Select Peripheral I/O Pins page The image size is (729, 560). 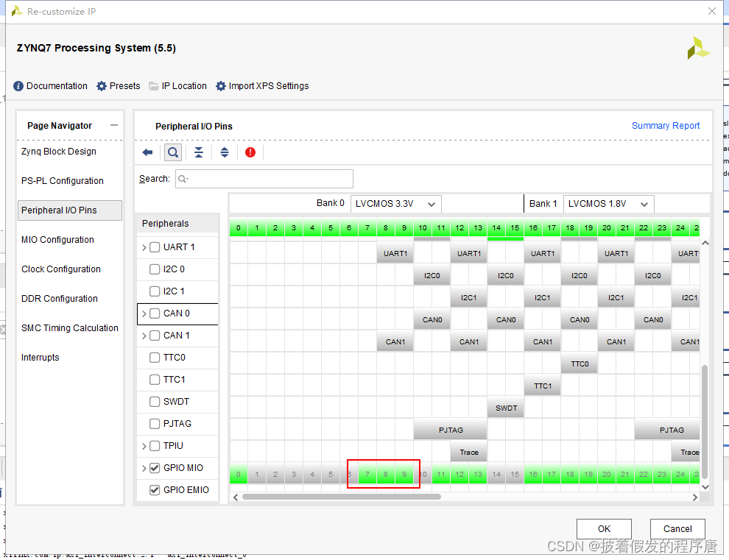tap(70, 210)
